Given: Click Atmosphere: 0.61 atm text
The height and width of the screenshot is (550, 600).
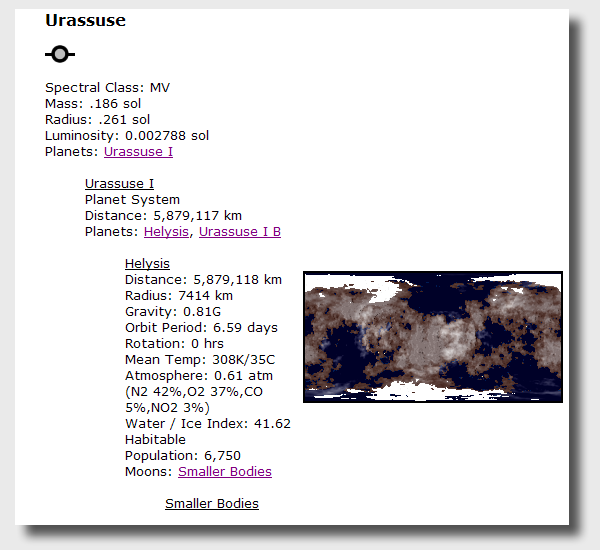Looking at the screenshot, I should tap(199, 376).
